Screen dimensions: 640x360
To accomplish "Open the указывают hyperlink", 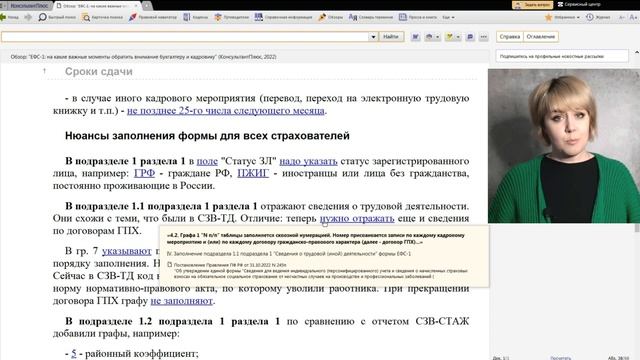I will (x=127, y=251).
